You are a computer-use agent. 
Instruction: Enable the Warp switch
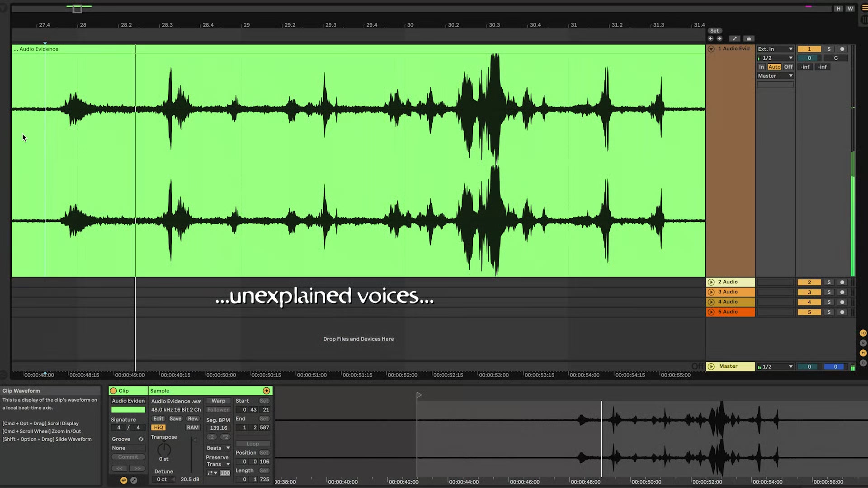(x=218, y=401)
